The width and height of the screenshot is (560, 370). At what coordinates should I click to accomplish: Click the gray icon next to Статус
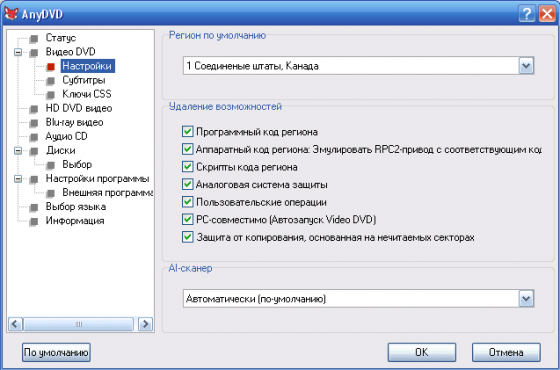click(x=34, y=38)
